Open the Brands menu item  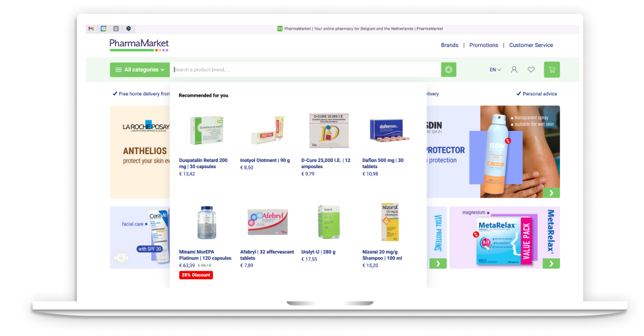(x=449, y=45)
